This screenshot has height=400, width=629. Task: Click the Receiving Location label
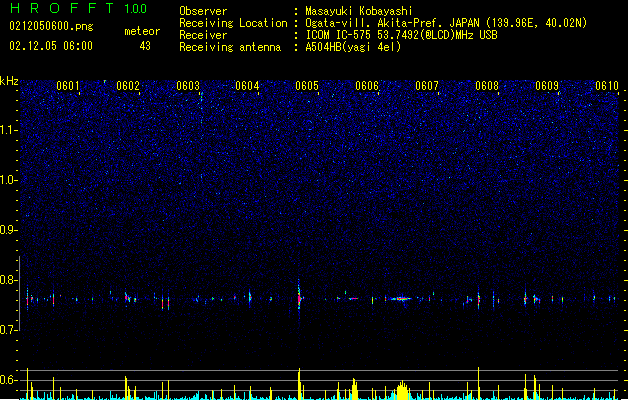pyautogui.click(x=233, y=23)
